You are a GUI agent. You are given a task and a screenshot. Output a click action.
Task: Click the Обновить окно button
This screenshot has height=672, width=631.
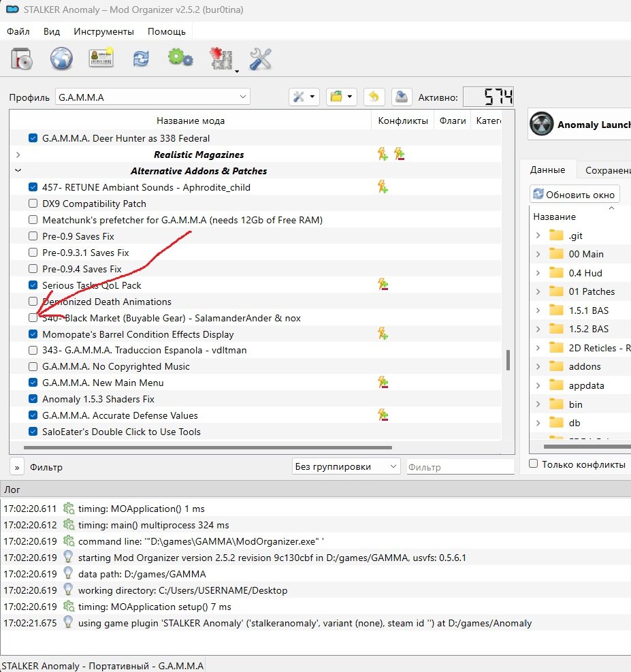tap(575, 194)
